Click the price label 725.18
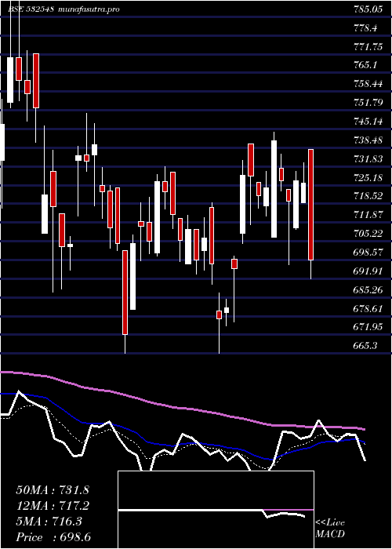This screenshot has height=549, width=392. pyautogui.click(x=367, y=178)
